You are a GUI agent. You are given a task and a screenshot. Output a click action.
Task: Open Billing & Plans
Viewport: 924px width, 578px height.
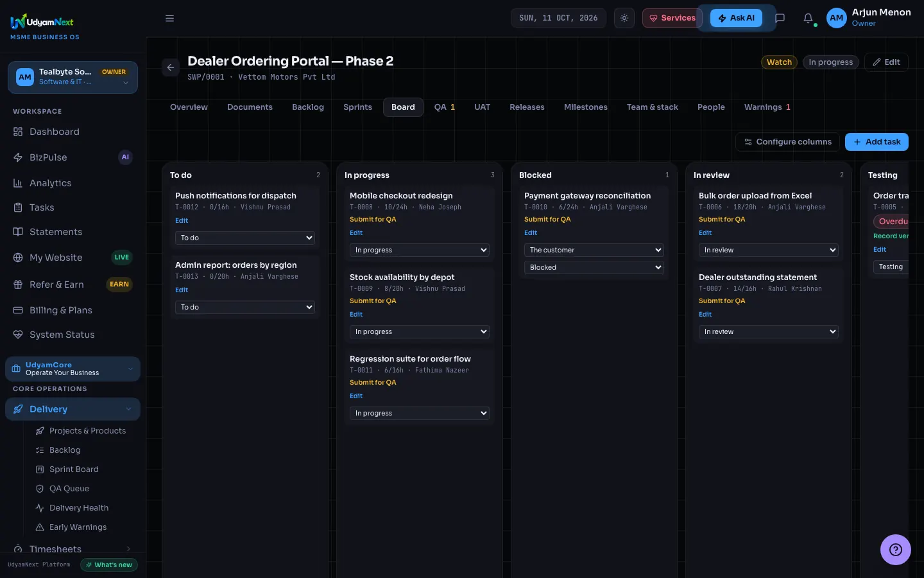[73, 310]
